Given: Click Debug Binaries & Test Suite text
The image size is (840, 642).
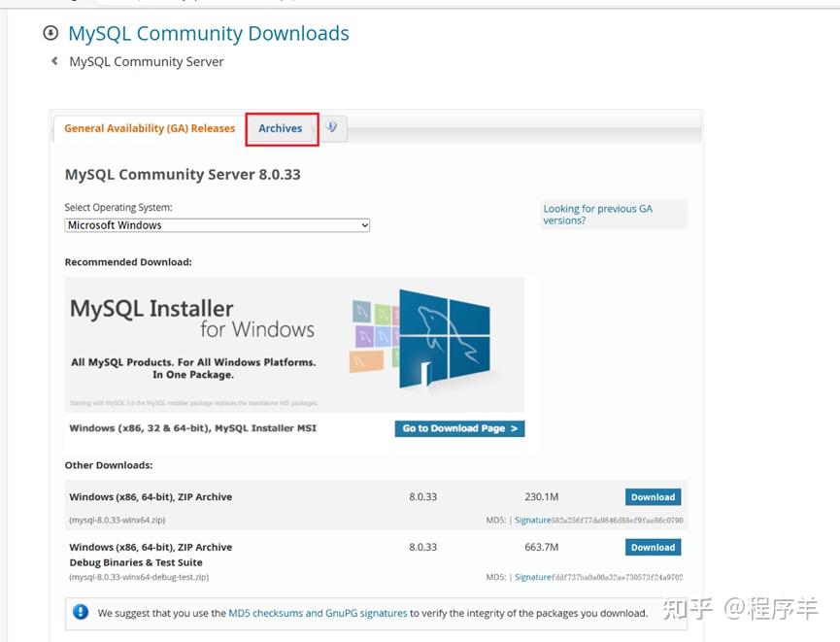Looking at the screenshot, I should point(136,562).
